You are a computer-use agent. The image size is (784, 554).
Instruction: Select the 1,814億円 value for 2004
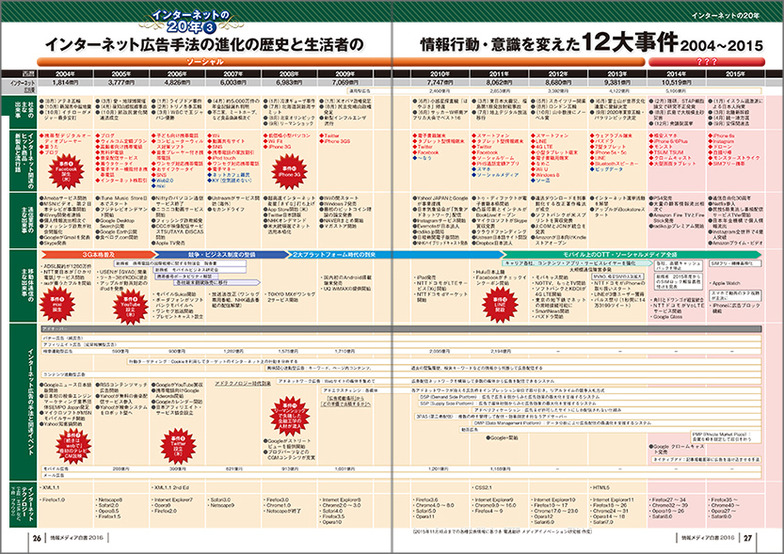coord(66,82)
